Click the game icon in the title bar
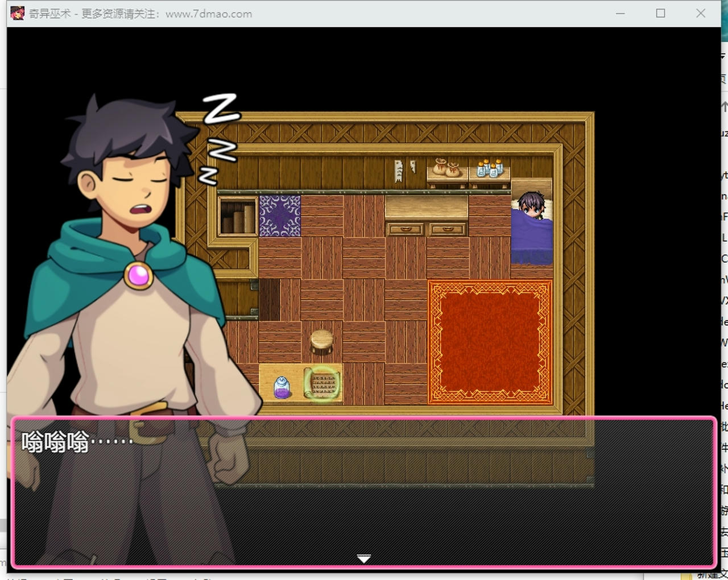This screenshot has height=580, width=728. (18, 13)
